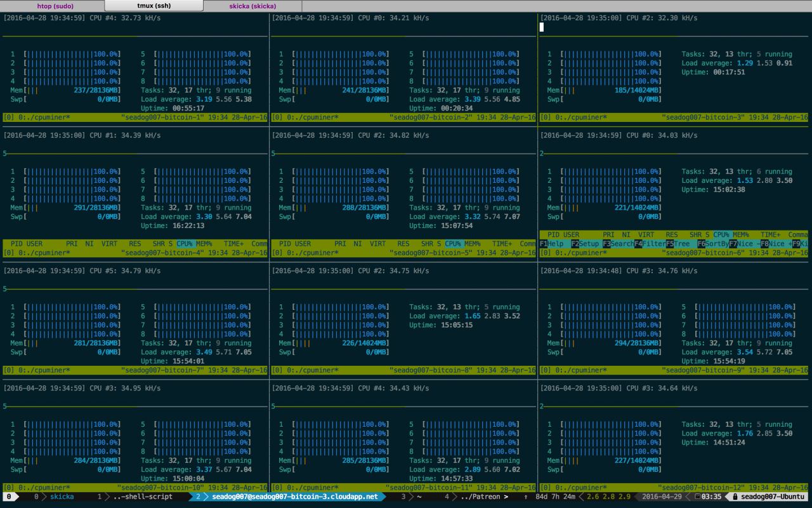Screen dimensions: 812x508
Task: Sort by RES column in bitcoin-6 pane
Action: [x=672, y=235]
